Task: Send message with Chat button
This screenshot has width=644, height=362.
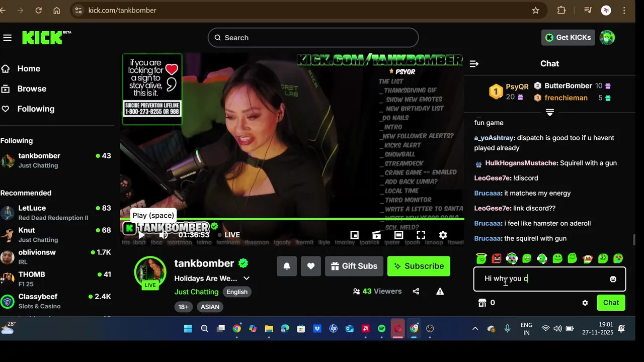Action: pyautogui.click(x=611, y=303)
